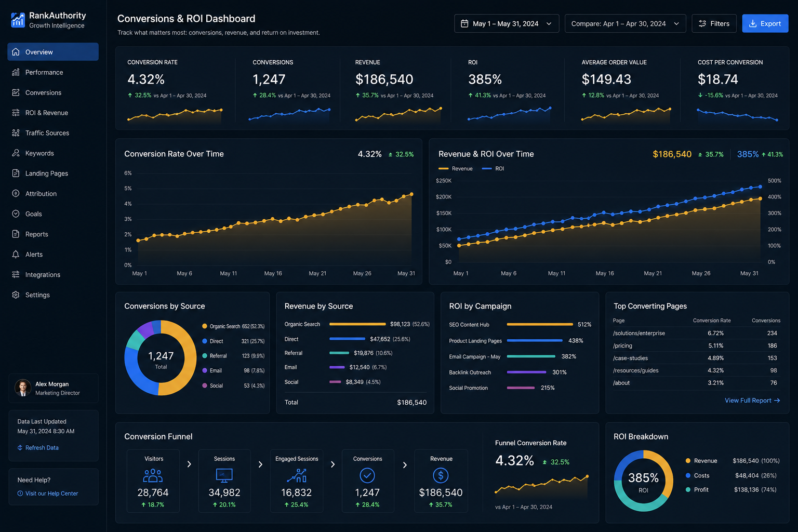798x532 pixels.
Task: Click the Conversions sidebar icon
Action: point(16,92)
